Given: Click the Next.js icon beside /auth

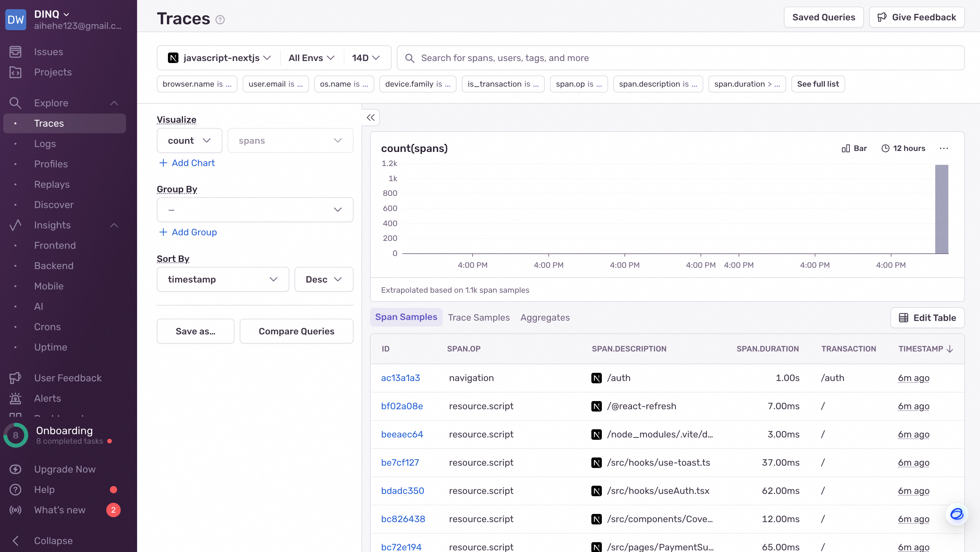Looking at the screenshot, I should click(597, 378).
